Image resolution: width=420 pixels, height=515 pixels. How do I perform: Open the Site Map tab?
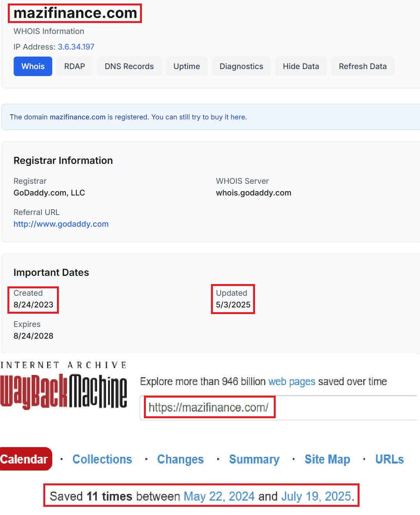click(327, 459)
